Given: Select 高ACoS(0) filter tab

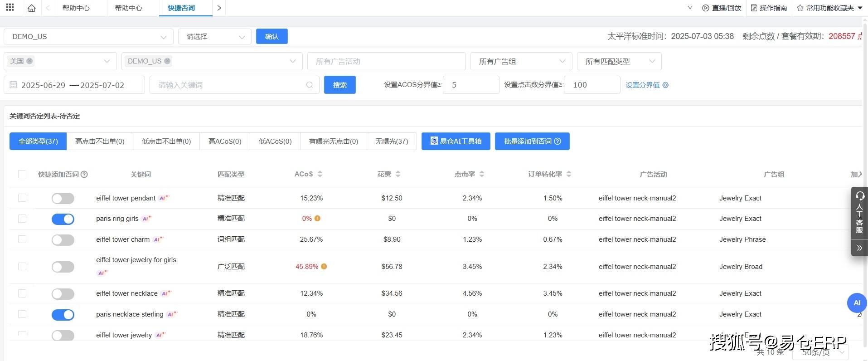Looking at the screenshot, I should (x=225, y=141).
